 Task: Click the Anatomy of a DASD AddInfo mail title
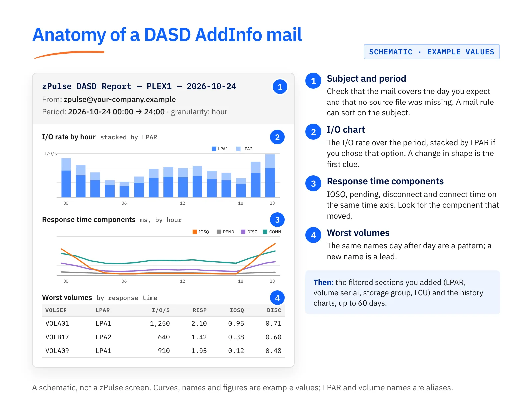tap(167, 35)
